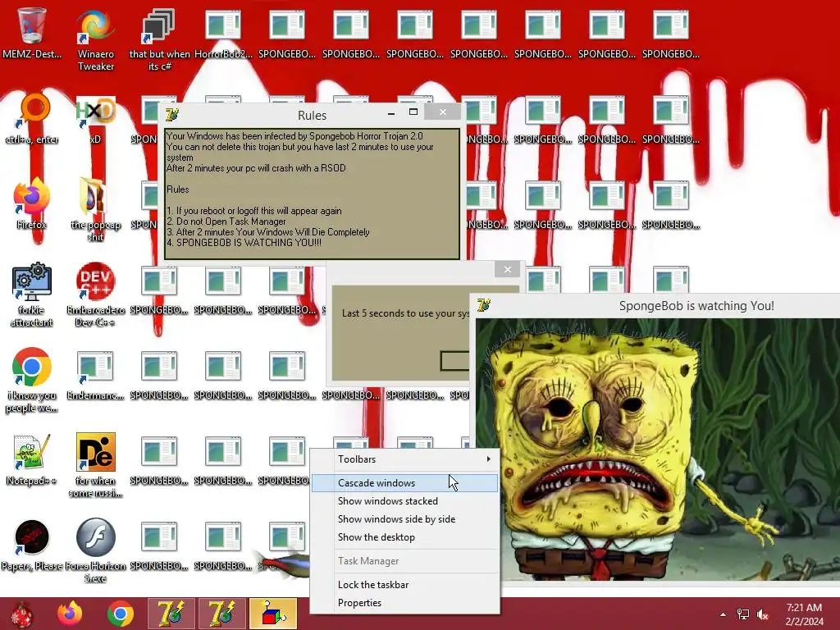Select Show windows stacked
This screenshot has height=630, width=840.
[405, 501]
